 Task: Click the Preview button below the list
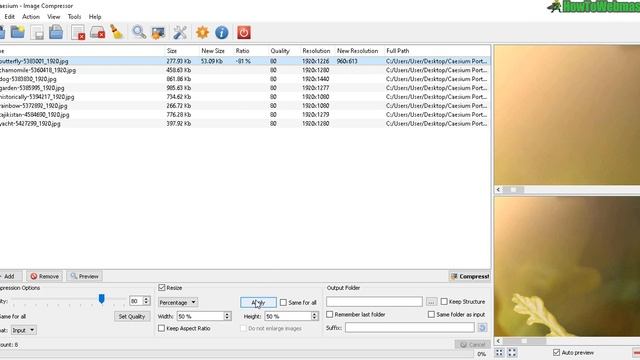click(84, 276)
